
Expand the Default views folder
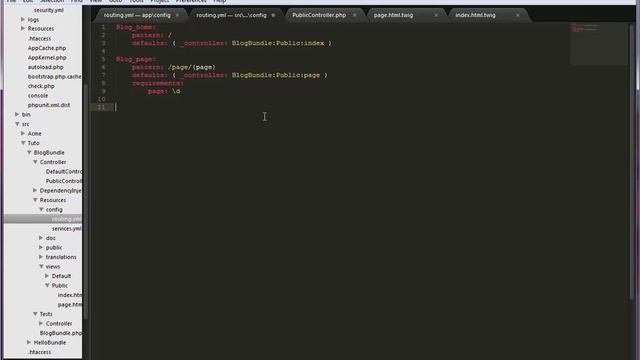tap(47, 276)
